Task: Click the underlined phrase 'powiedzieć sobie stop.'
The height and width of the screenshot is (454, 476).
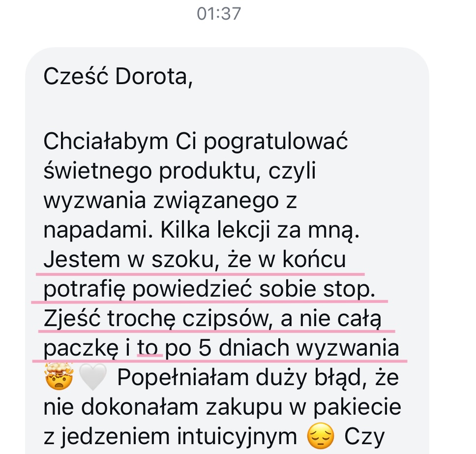Action: point(254,289)
